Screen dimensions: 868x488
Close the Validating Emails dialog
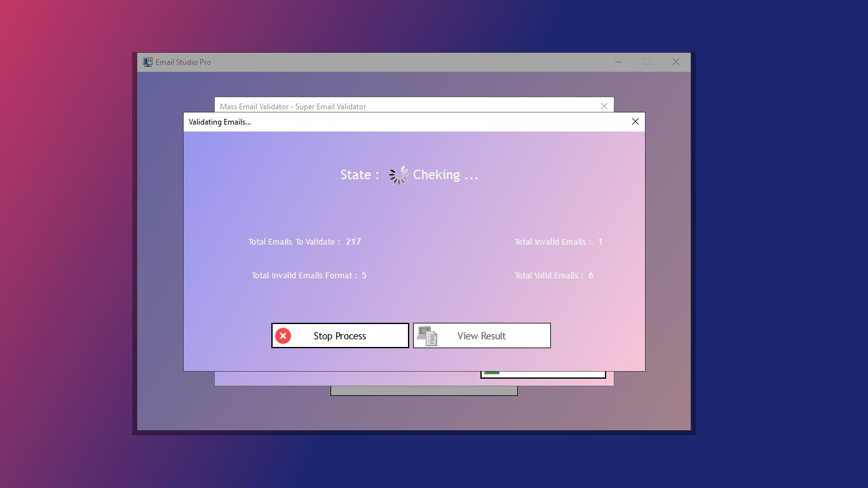coord(635,121)
